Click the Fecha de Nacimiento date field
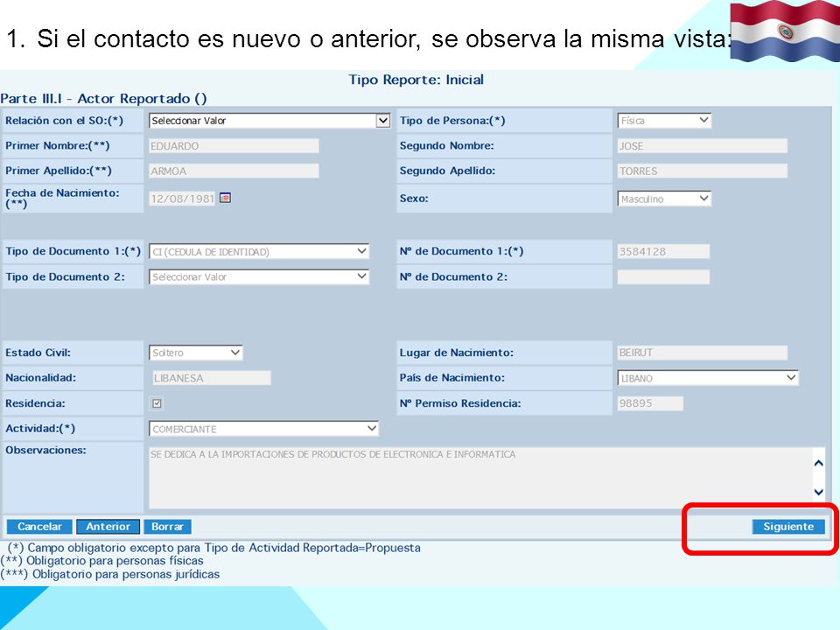Image resolution: width=840 pixels, height=630 pixels. coord(183,199)
